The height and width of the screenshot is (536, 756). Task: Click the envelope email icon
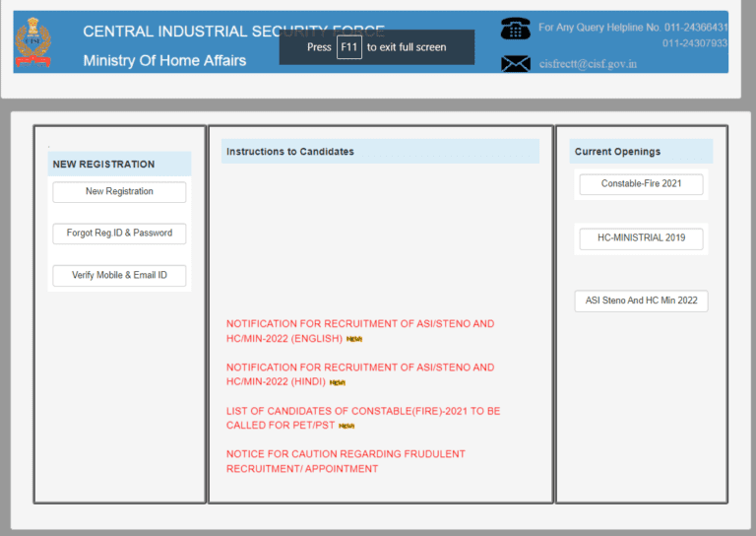click(x=516, y=64)
